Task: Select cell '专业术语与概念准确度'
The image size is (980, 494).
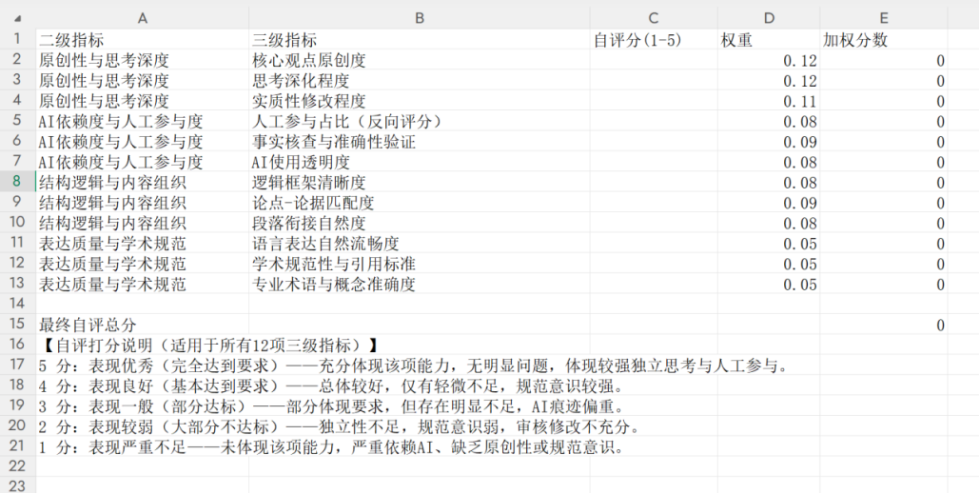Action: coord(420,285)
